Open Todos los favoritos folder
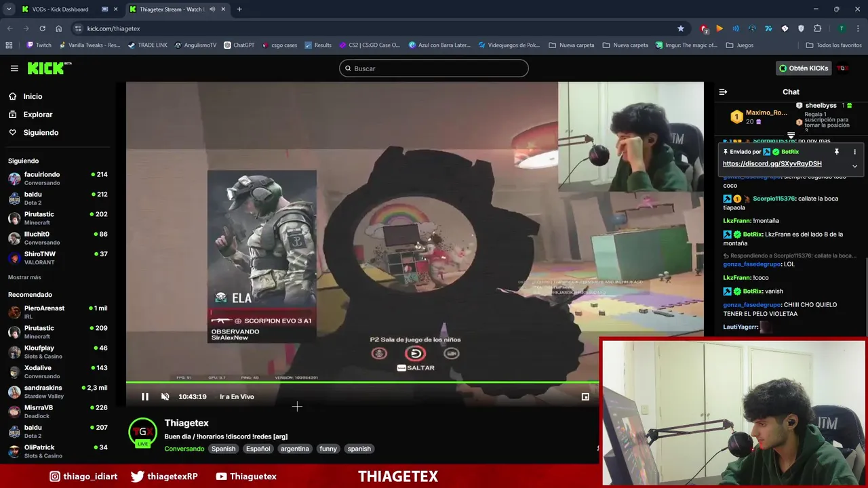 pyautogui.click(x=833, y=45)
